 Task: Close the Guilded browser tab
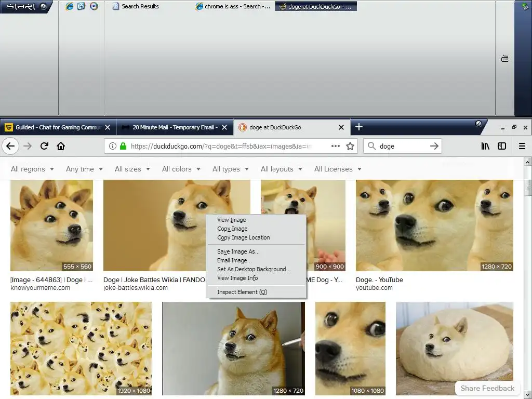(x=108, y=127)
